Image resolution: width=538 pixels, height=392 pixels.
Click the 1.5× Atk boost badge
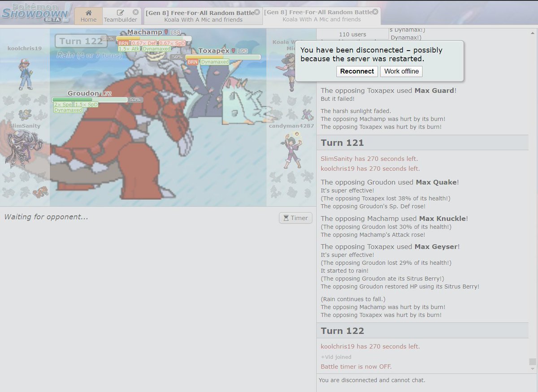click(x=129, y=49)
